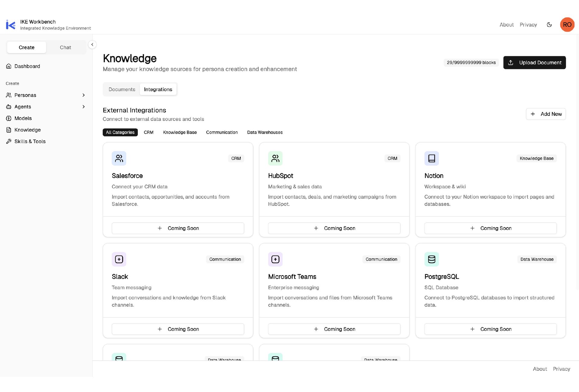Click the Models brain icon in sidebar

9,118
